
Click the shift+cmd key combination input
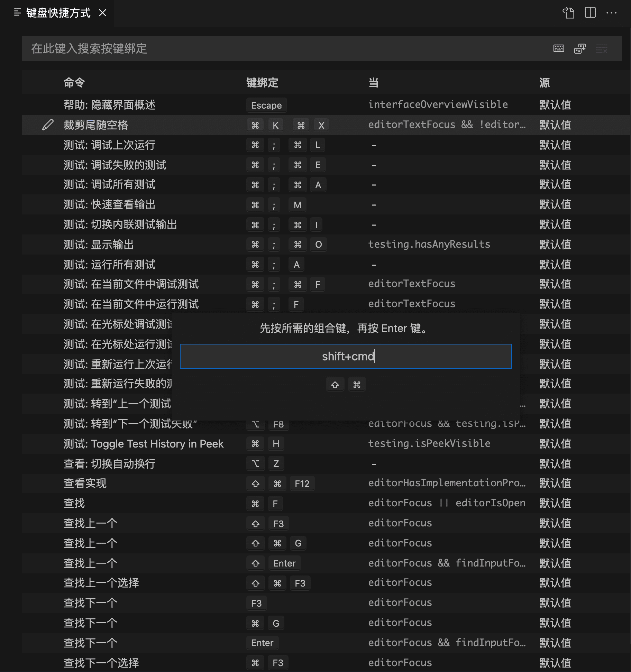pos(346,356)
